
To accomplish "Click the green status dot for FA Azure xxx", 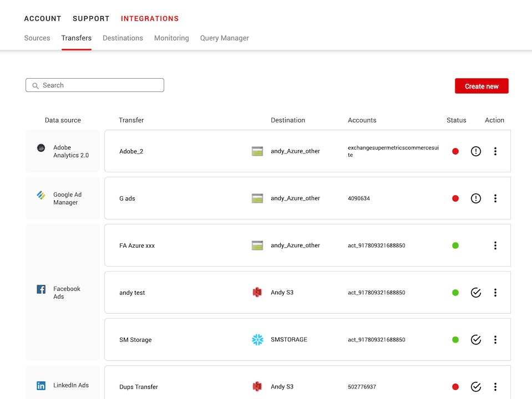I will coord(455,245).
